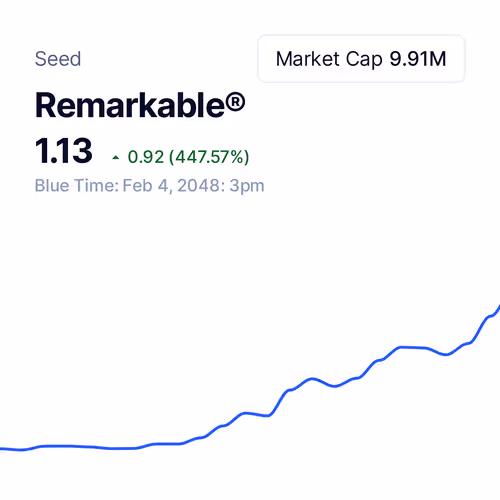Image resolution: width=500 pixels, height=500 pixels.
Task: Click the 447.57% percentage change text
Action: tap(209, 157)
